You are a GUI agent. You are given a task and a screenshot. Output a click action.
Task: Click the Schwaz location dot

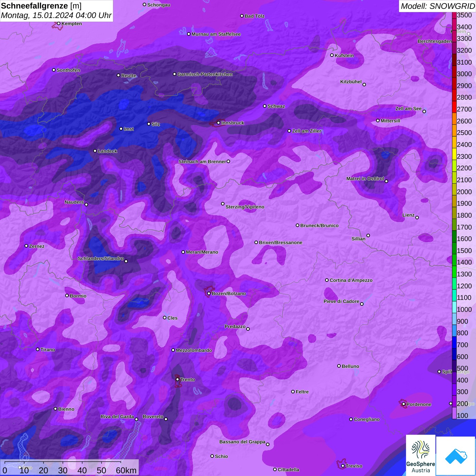pyautogui.click(x=265, y=106)
